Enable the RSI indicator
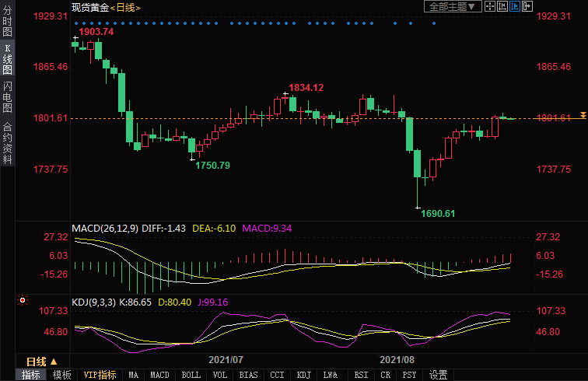 [x=362, y=375]
